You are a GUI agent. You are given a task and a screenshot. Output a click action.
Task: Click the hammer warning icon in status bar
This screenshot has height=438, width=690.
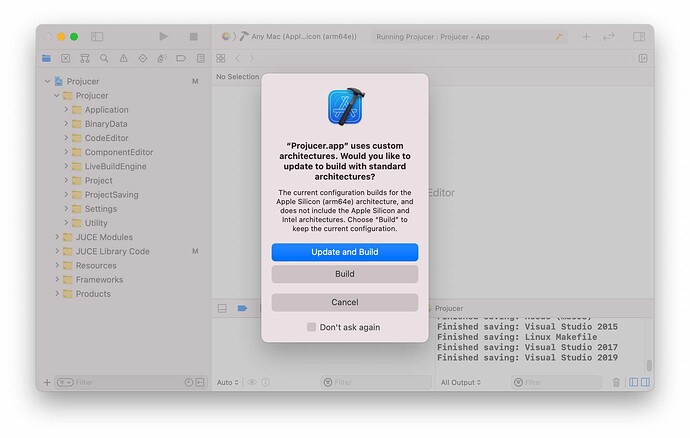(559, 37)
